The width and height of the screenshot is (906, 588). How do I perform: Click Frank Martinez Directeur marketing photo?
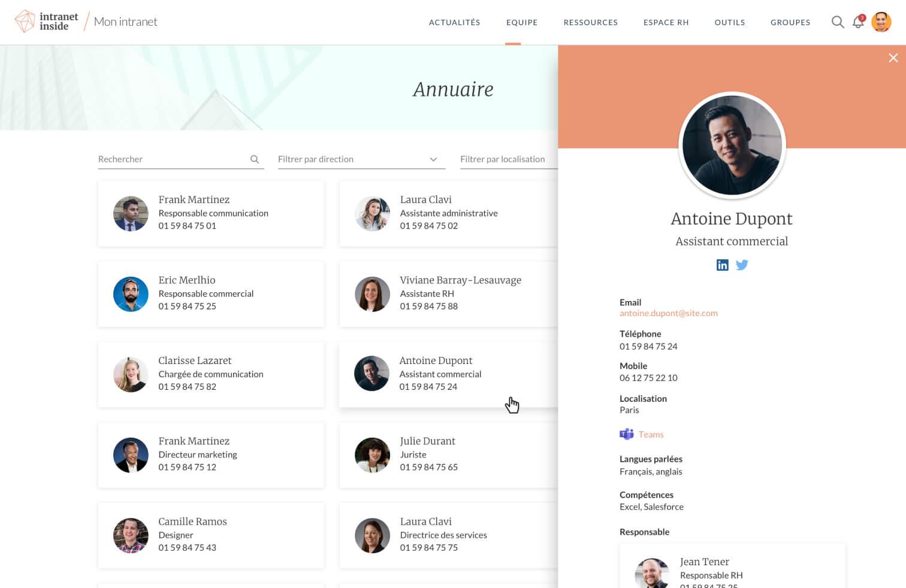click(x=131, y=455)
